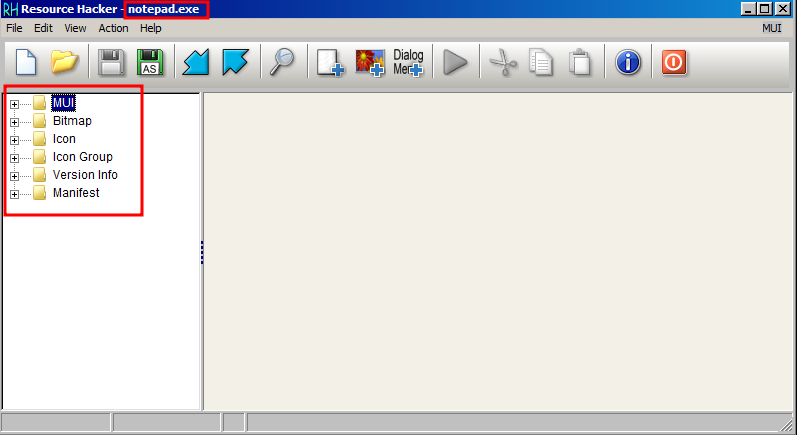The height and width of the screenshot is (435, 797).
Task: Open the Edit menu
Action: click(x=43, y=28)
